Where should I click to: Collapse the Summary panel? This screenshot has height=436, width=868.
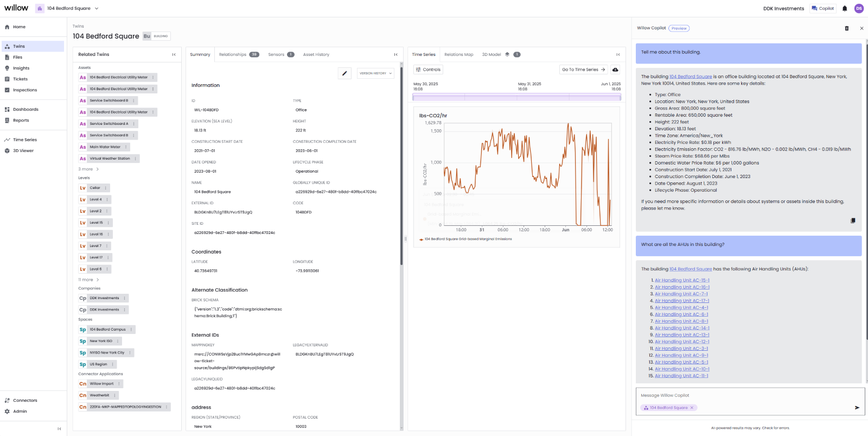click(x=395, y=54)
